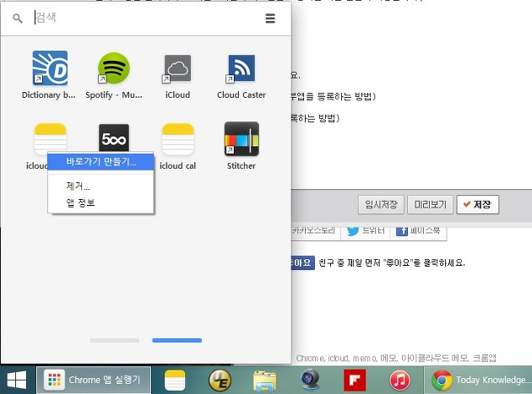Switch to first launcher page indicator
The image size is (532, 394).
[115, 341]
